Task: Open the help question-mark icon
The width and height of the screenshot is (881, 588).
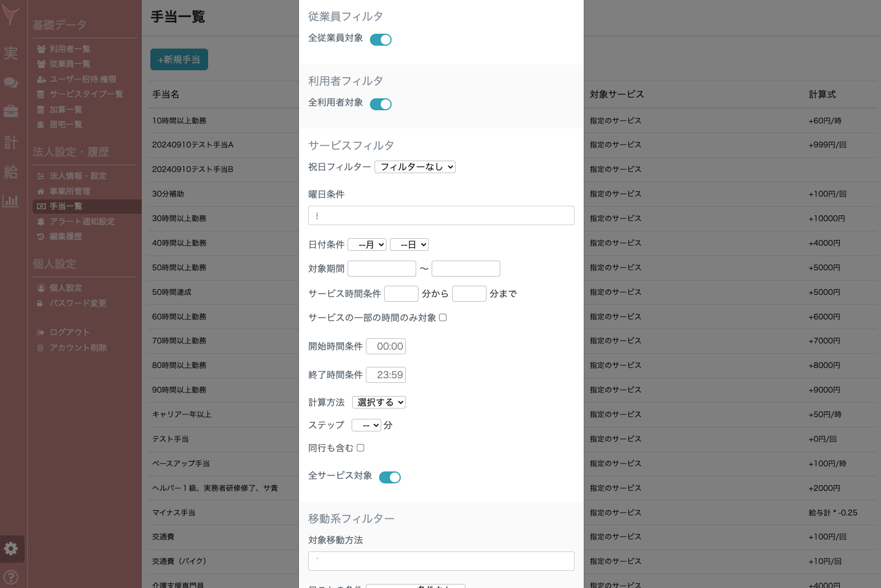Action: [x=11, y=577]
